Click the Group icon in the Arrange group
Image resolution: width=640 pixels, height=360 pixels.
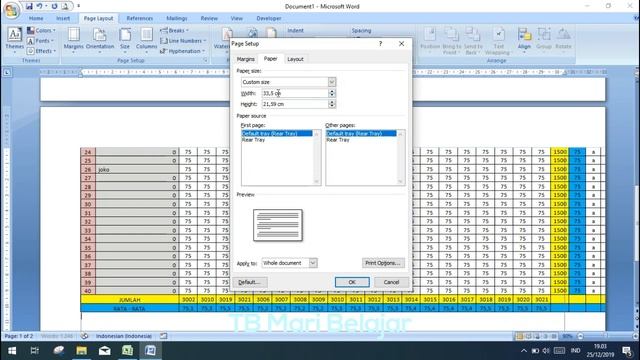[544, 40]
